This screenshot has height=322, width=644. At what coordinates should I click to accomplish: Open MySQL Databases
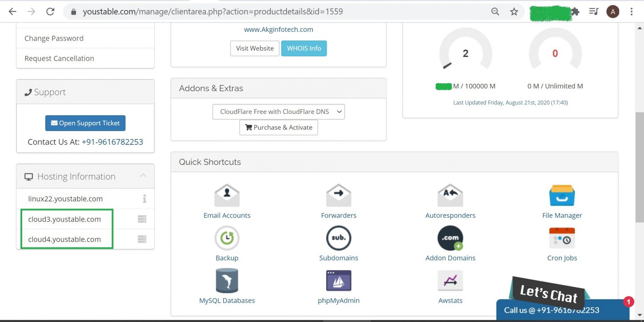click(x=227, y=286)
